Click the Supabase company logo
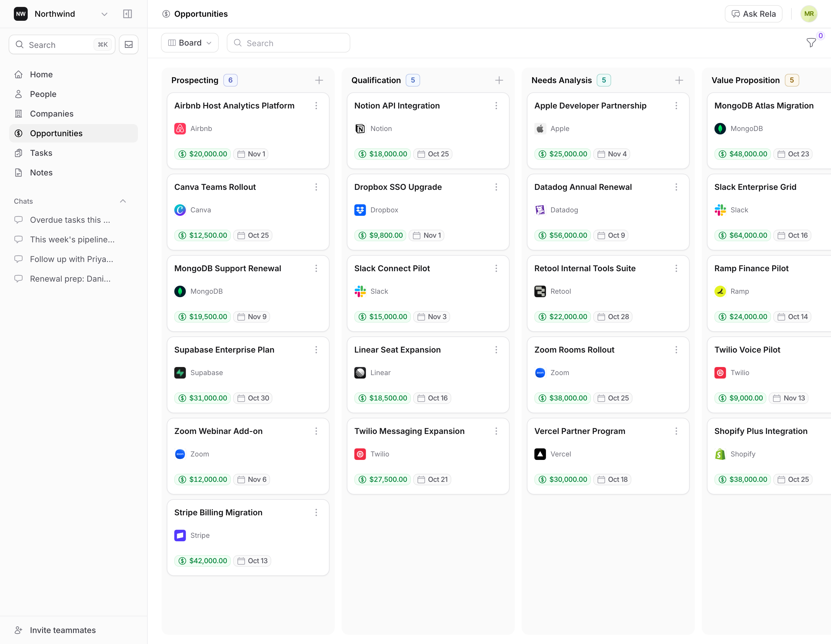This screenshot has height=644, width=831. click(x=180, y=373)
